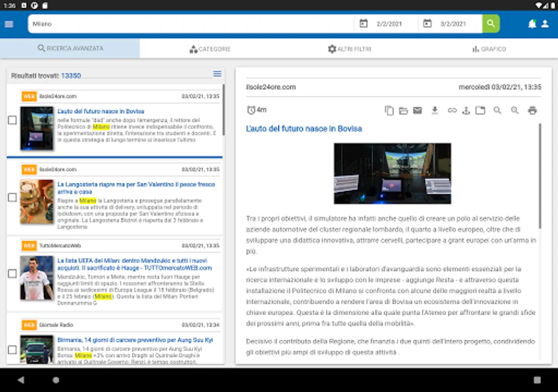Click the '03/02/21, 13:34' timestamp
Image resolution: width=558 pixels, height=392 pixels.
click(x=201, y=325)
